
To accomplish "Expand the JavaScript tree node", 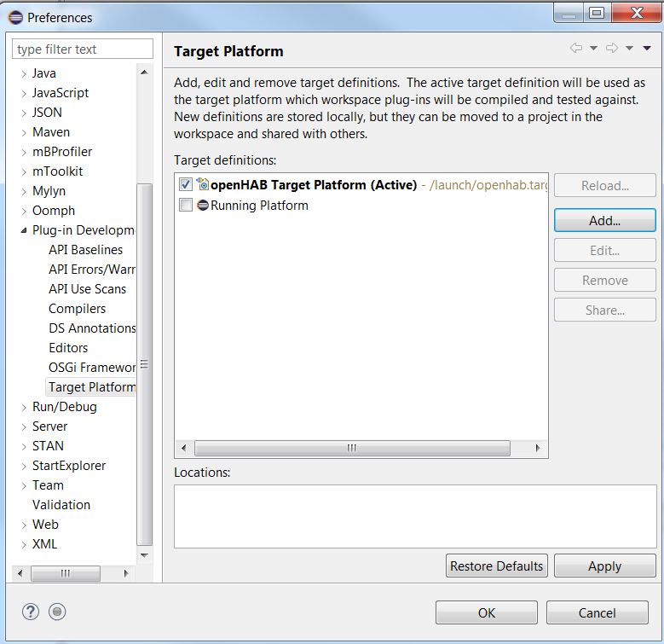I will [x=24, y=93].
